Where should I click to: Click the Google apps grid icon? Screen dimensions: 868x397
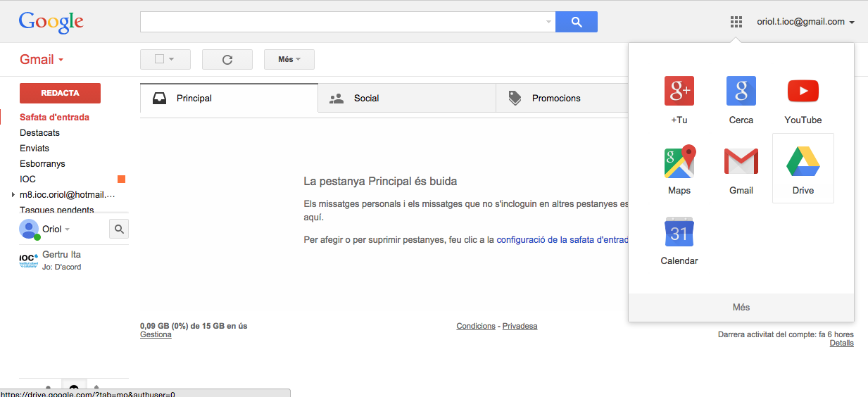[736, 22]
